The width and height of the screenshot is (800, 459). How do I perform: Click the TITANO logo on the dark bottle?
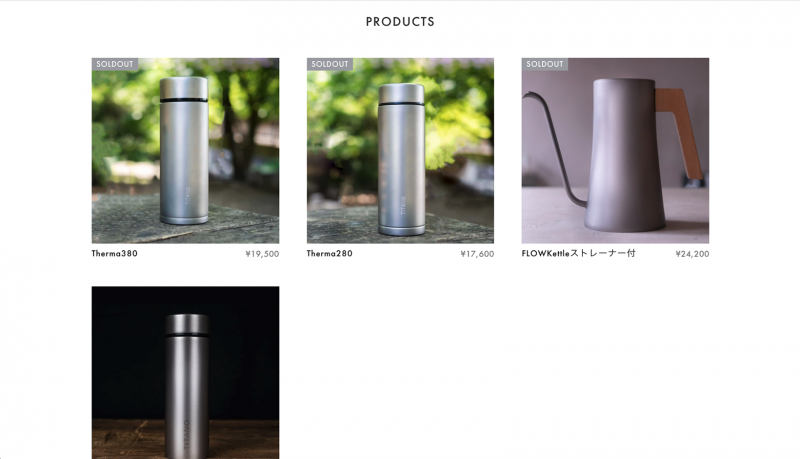tap(186, 435)
